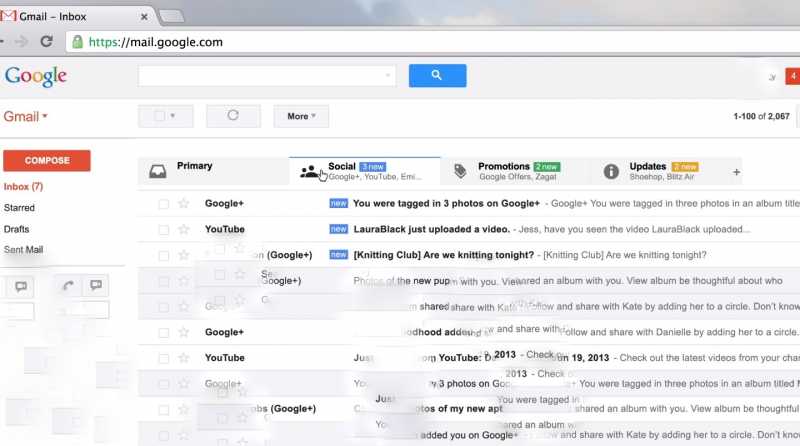Viewport: 800px width, 446px height.
Task: Reload page with browser refresh icon
Action: [x=46, y=41]
